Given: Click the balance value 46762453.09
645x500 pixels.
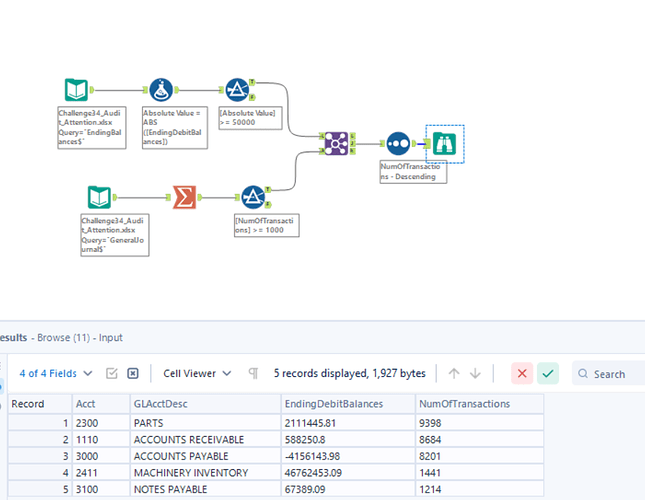Looking at the screenshot, I should [348, 473].
